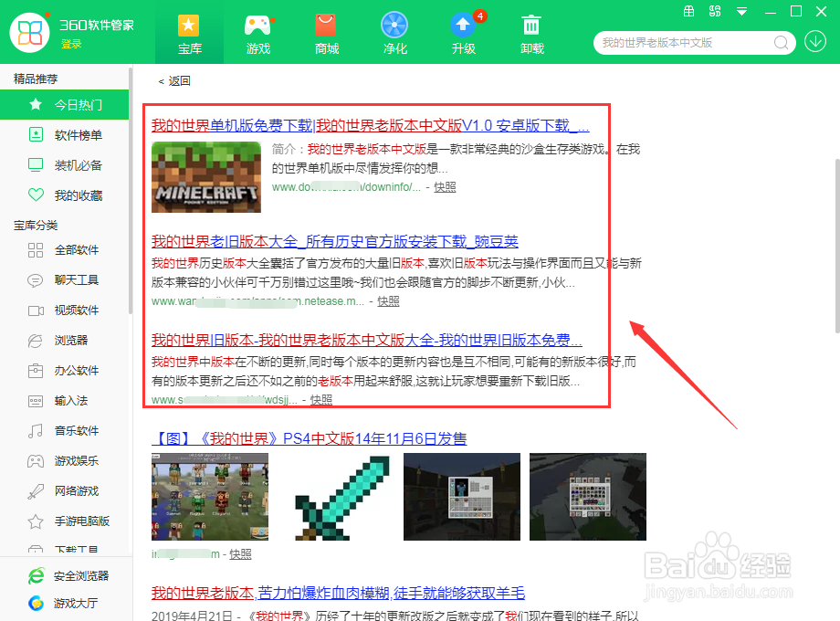Open the 《我的世界》PS4中文版 result link

click(310, 439)
